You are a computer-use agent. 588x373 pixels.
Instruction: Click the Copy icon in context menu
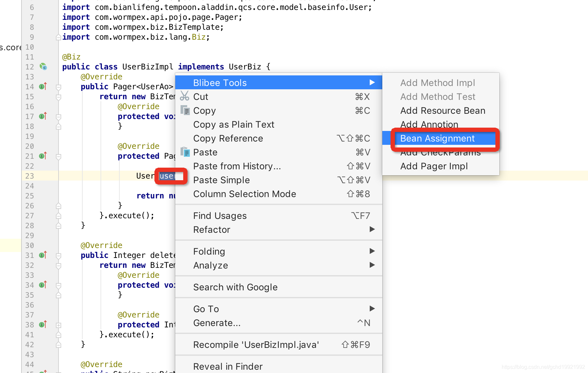point(185,110)
